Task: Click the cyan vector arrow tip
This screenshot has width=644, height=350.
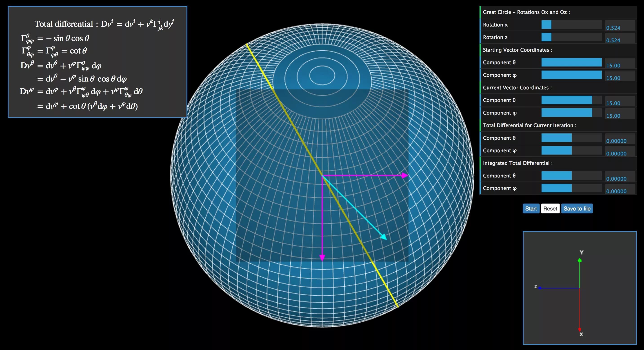Action: [x=384, y=238]
